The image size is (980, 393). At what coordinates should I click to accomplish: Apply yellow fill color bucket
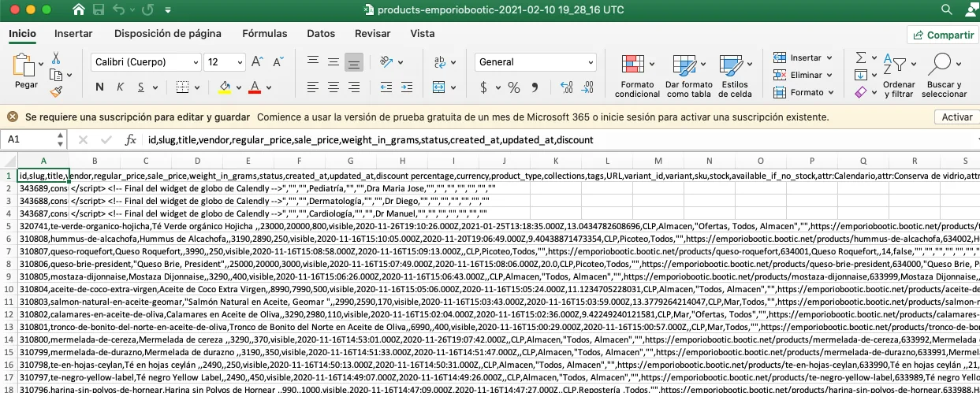tap(225, 87)
